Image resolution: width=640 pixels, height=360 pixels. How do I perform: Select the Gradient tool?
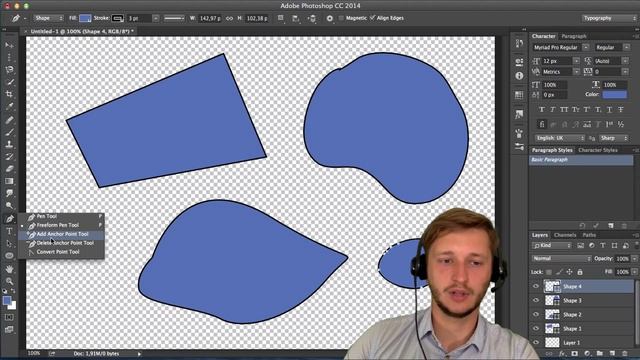[x=9, y=181]
